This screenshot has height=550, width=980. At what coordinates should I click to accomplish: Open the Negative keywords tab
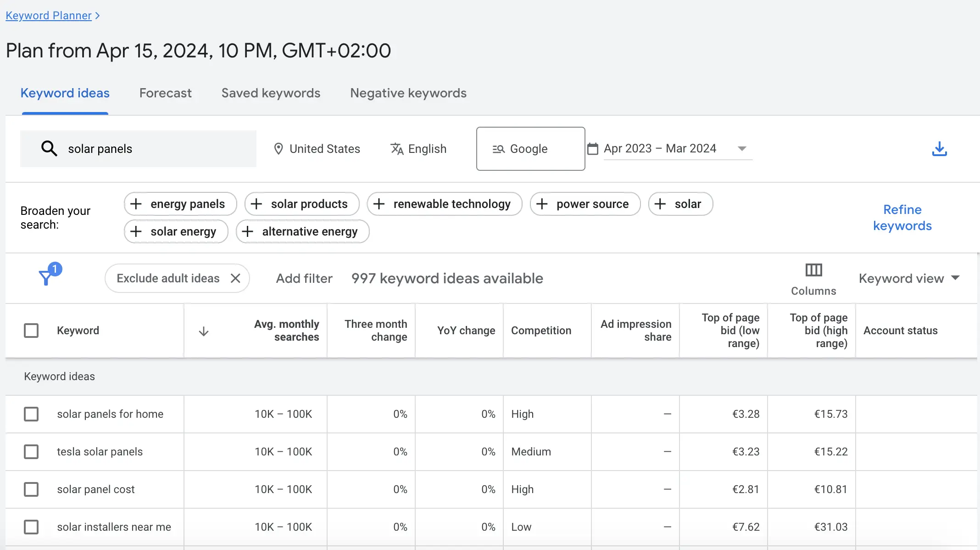(x=408, y=93)
